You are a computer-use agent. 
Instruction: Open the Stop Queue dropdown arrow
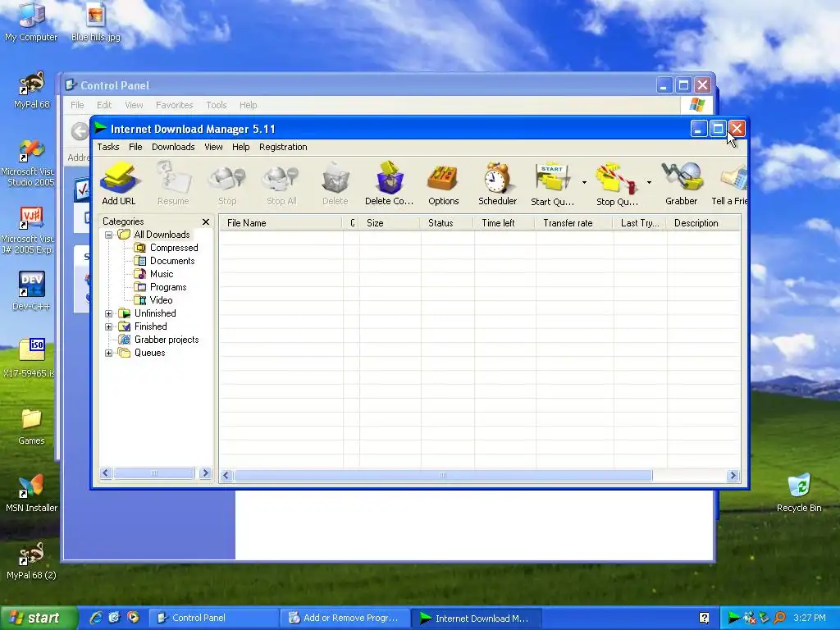coord(650,183)
